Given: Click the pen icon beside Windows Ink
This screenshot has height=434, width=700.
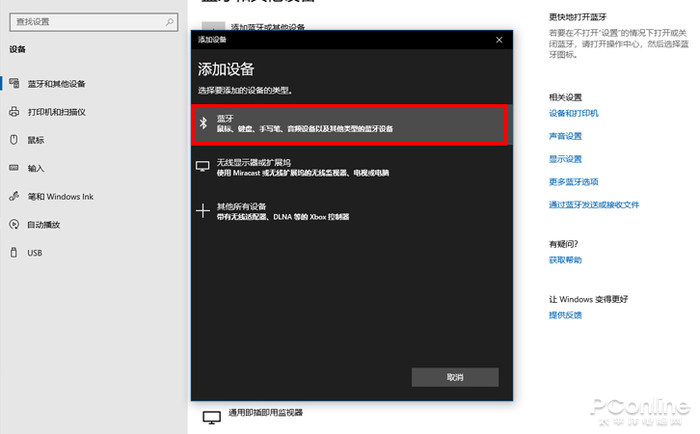Looking at the screenshot, I should [x=14, y=196].
